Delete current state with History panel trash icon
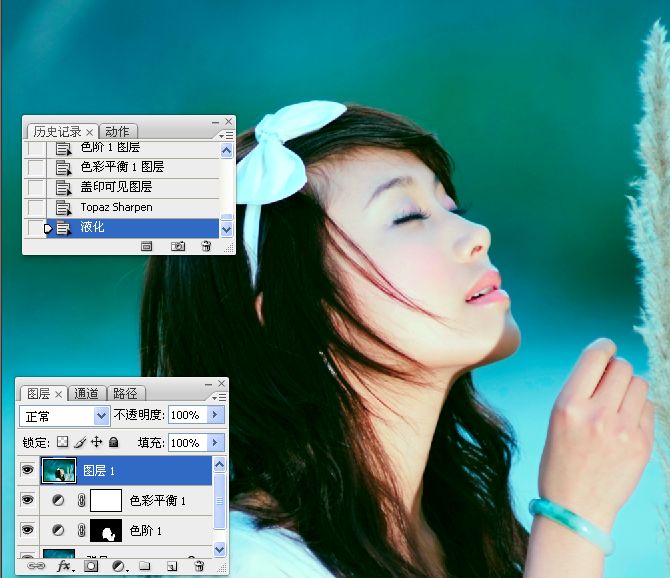The width and height of the screenshot is (670, 578). click(206, 245)
